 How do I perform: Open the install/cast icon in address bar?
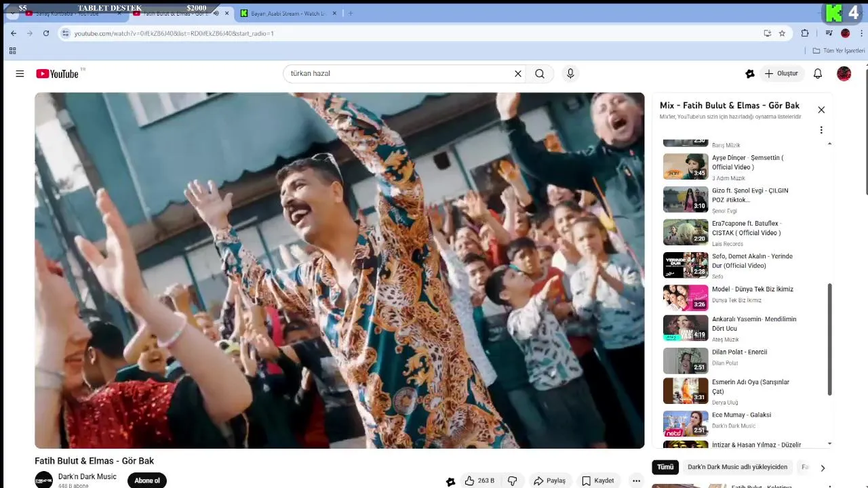pos(767,33)
